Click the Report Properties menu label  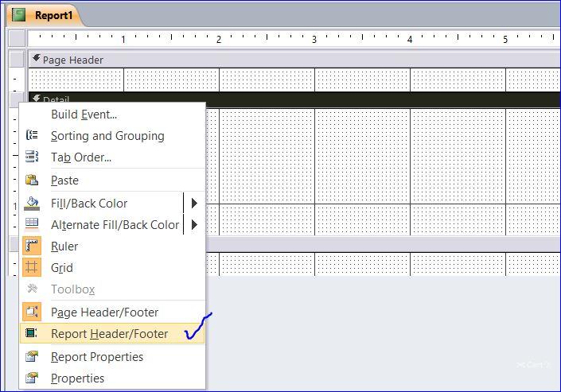97,357
